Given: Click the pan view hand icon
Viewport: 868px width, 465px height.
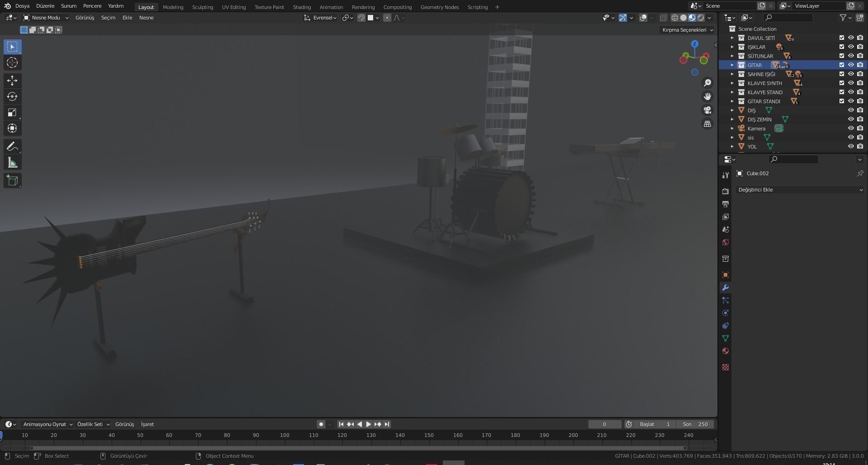Looking at the screenshot, I should click(x=707, y=96).
